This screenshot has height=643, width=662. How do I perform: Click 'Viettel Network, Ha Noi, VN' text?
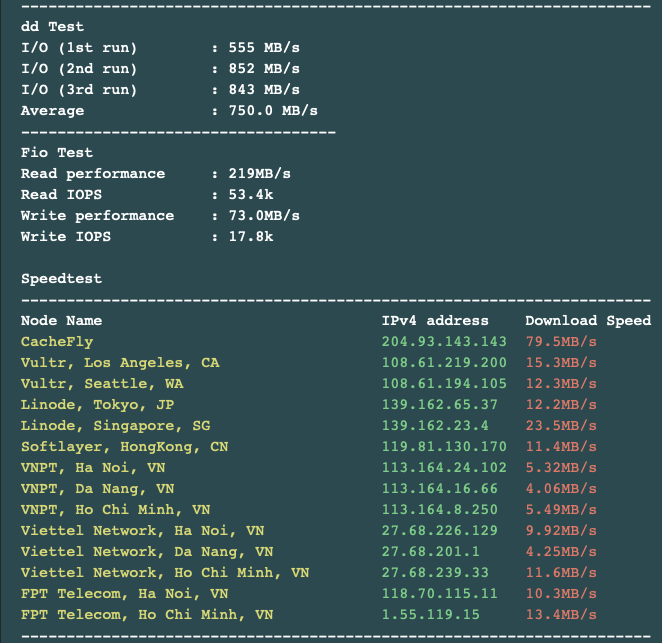142,531
